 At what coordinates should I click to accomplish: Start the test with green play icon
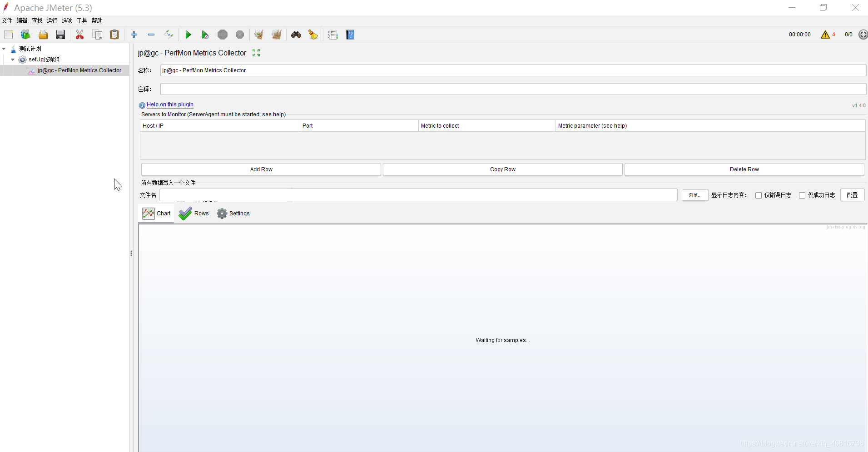coord(188,35)
